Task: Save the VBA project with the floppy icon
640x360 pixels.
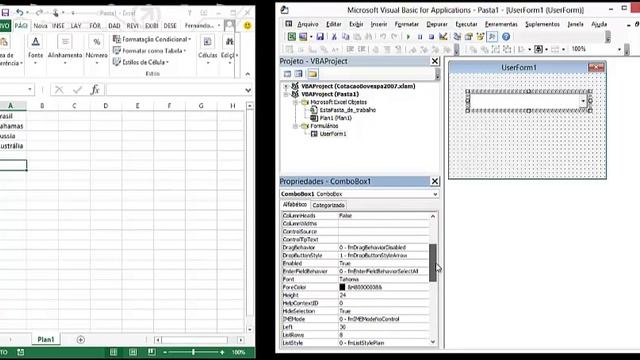Action: (x=320, y=37)
